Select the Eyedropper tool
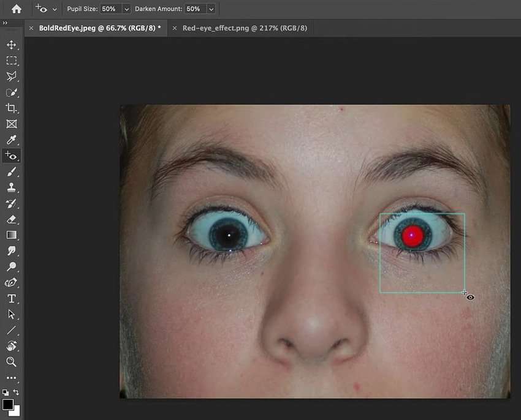Viewport: 521px width, 420px height. click(12, 140)
